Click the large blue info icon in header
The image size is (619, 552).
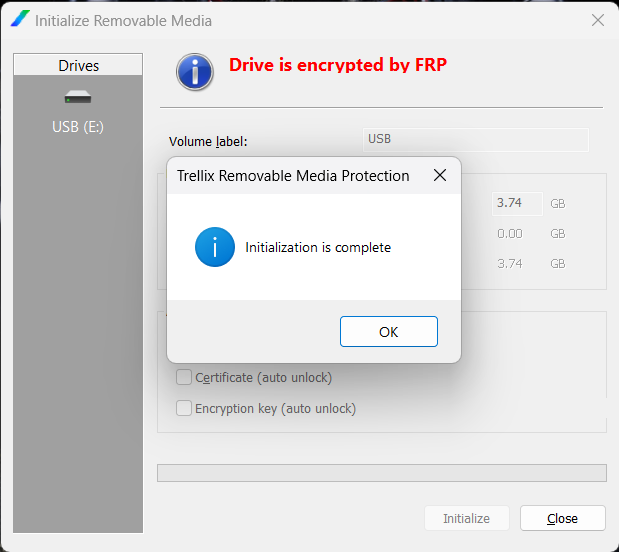click(x=195, y=72)
